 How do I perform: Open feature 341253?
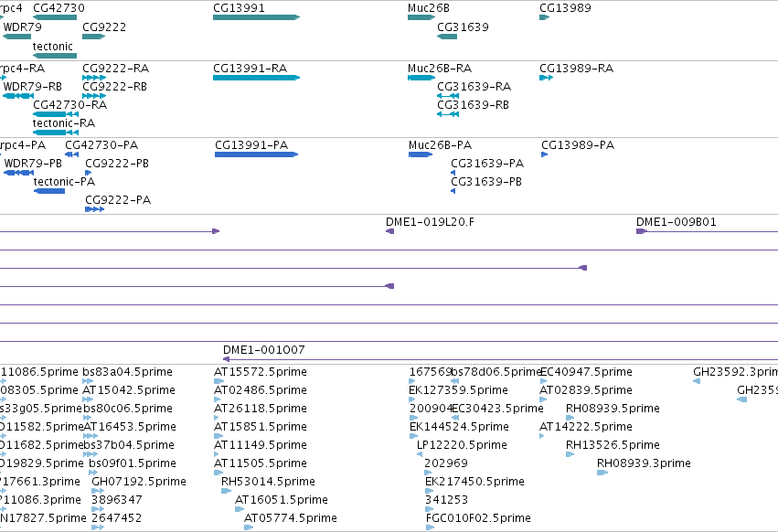click(446, 500)
